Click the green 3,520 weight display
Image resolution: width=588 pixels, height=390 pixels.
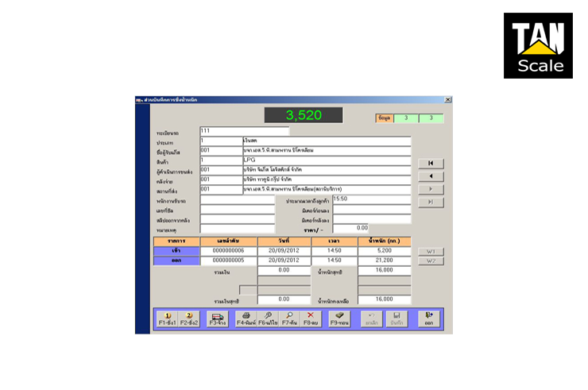coord(303,116)
